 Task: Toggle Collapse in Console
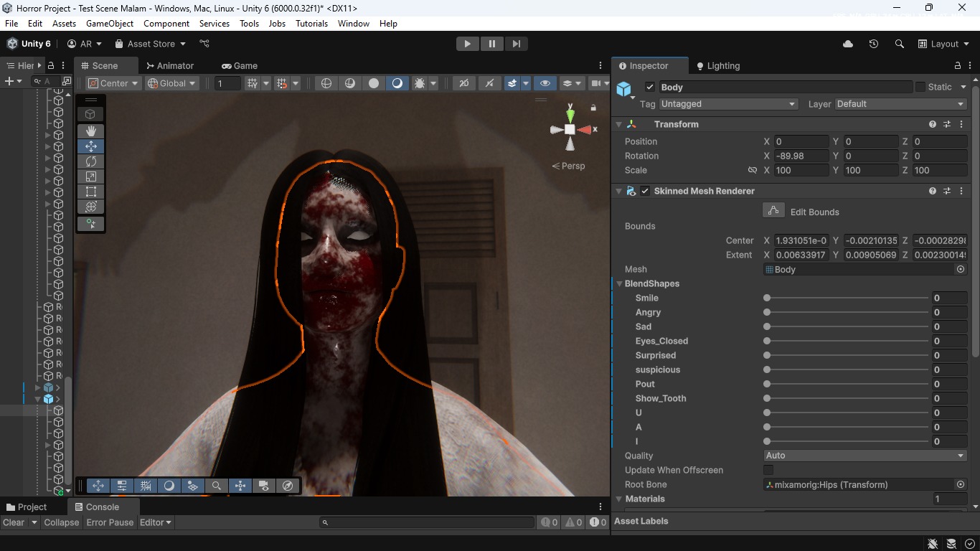click(61, 522)
